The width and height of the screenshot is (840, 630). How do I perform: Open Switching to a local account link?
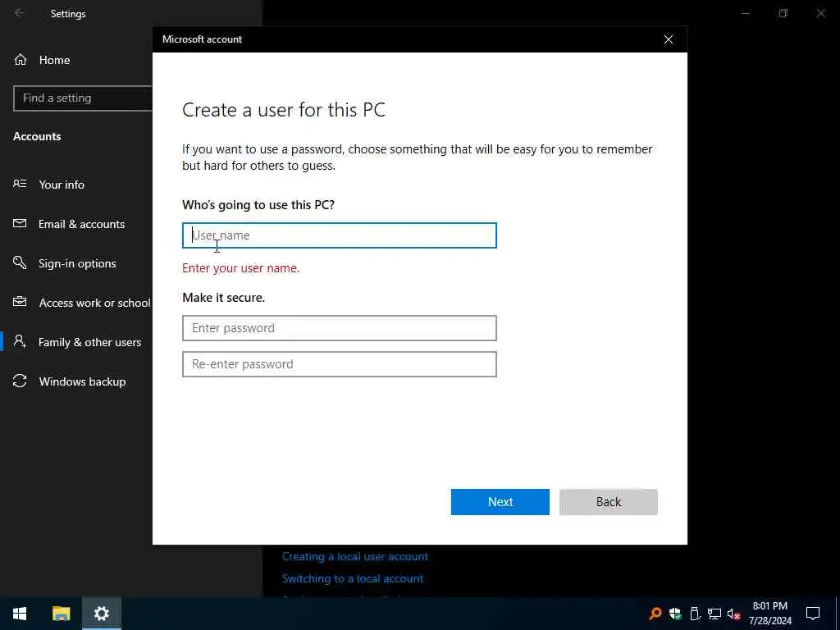coord(353,578)
